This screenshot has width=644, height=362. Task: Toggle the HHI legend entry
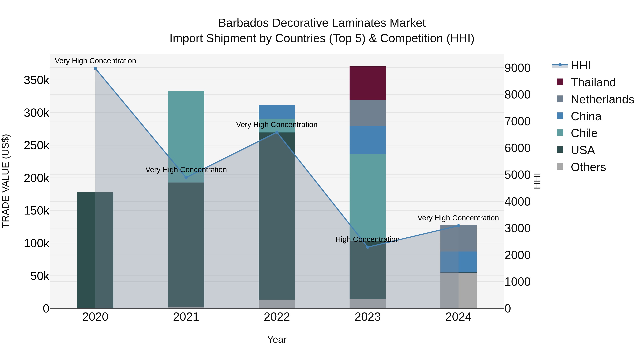pos(572,65)
